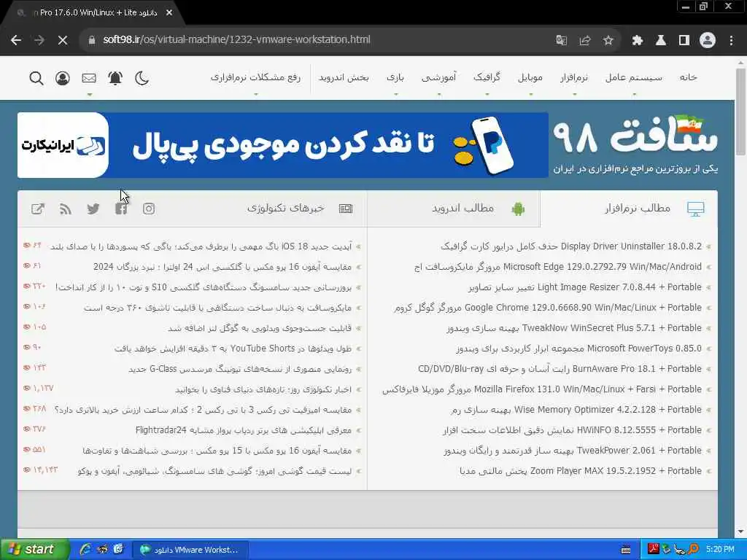Stop loading the page in Chrome
The image size is (747, 560).
tap(63, 40)
